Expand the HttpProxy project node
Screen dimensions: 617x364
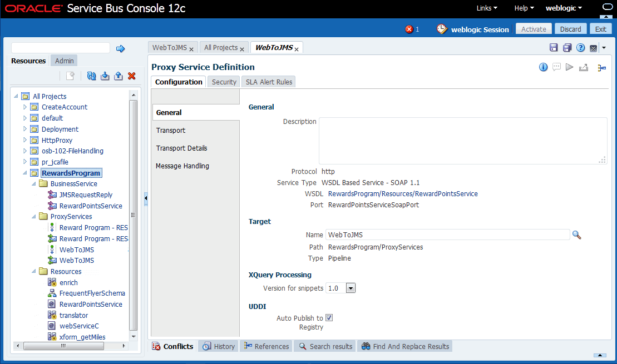tap(25, 140)
